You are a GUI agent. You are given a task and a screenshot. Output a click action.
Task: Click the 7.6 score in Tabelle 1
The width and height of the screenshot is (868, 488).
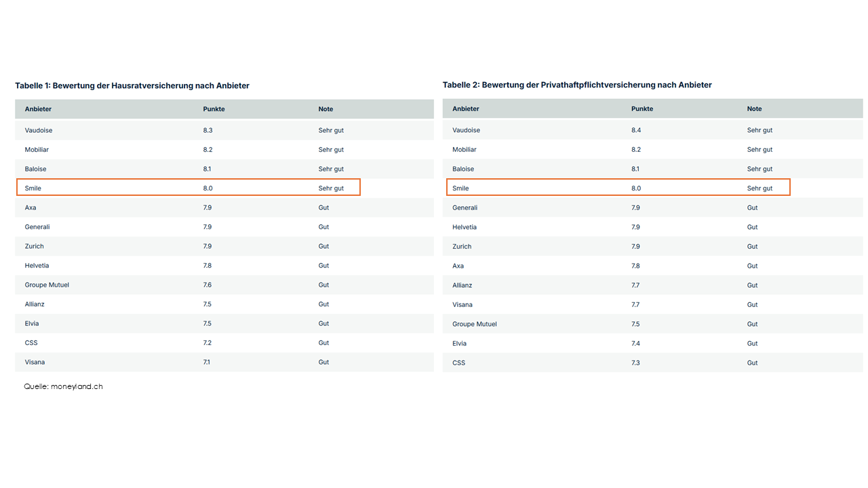point(208,285)
